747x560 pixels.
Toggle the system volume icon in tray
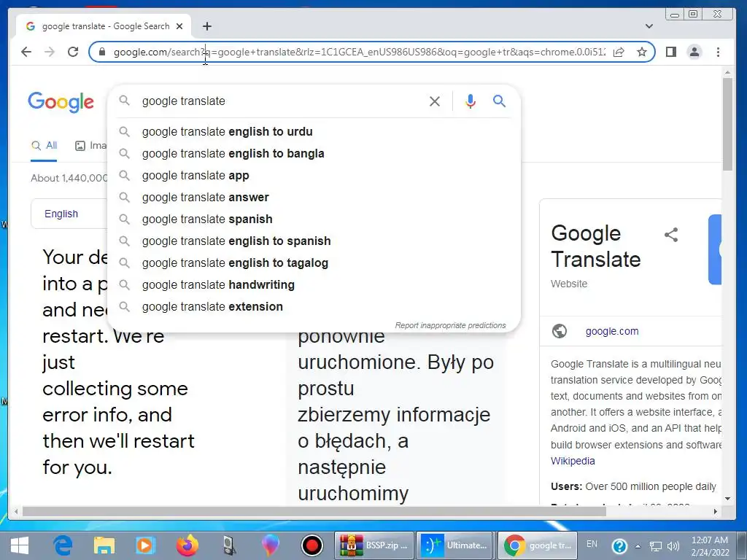click(x=673, y=545)
